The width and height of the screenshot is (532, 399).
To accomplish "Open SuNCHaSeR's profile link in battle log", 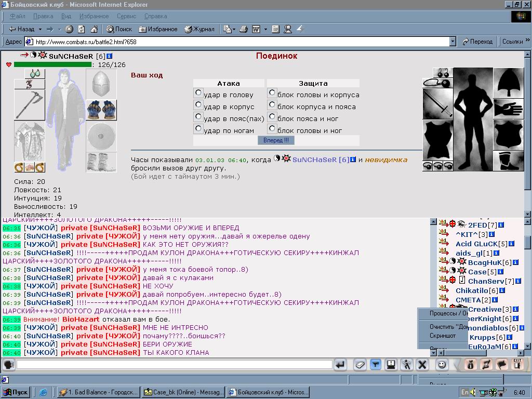I will [317, 160].
